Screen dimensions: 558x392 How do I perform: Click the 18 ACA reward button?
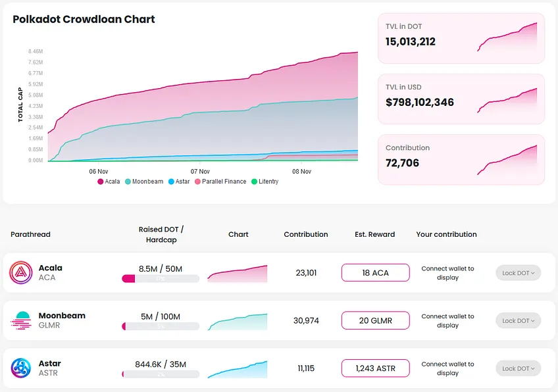(376, 273)
